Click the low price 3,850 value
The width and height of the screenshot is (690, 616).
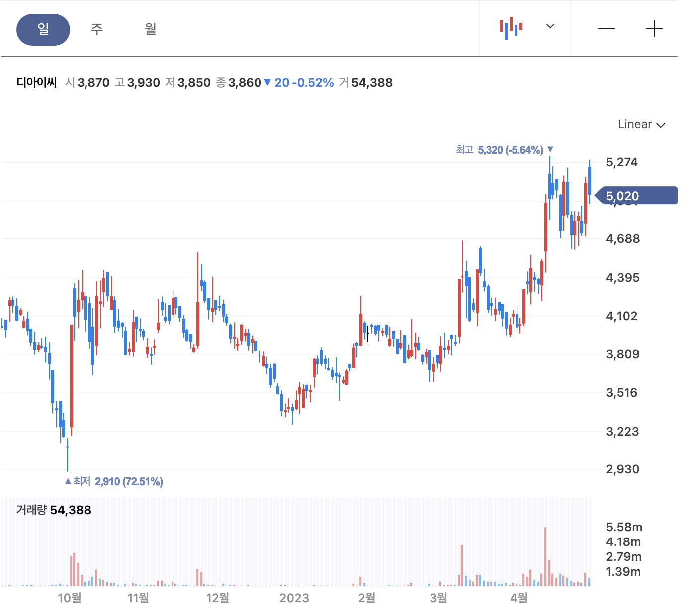(194, 83)
